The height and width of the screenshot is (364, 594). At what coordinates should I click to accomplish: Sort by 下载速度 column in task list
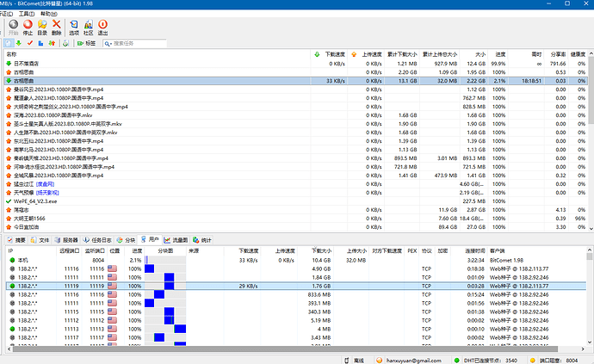[x=335, y=54]
